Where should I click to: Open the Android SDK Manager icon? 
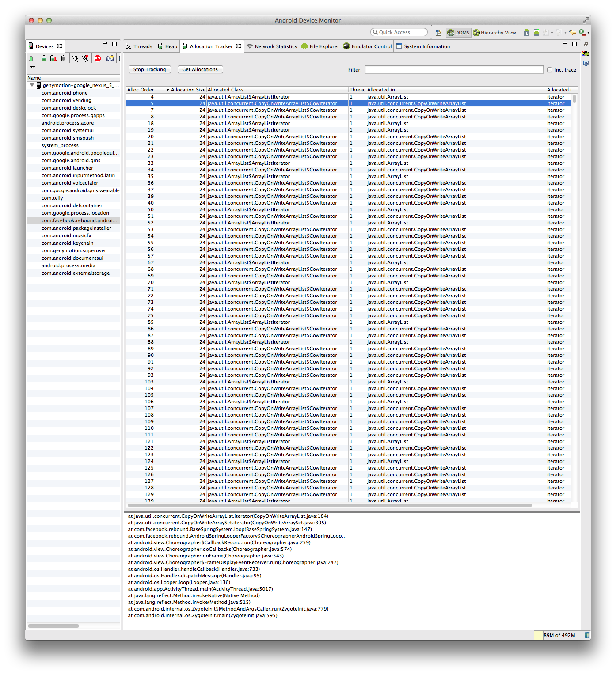coord(527,32)
